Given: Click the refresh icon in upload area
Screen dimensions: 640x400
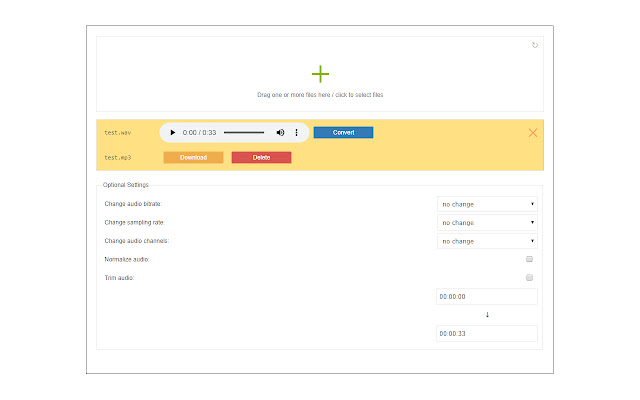Looking at the screenshot, I should [535, 44].
